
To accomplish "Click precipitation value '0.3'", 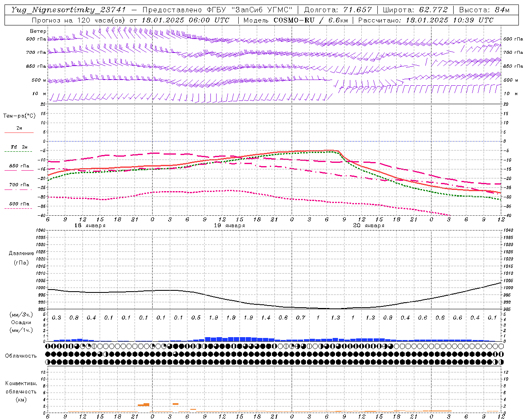I will [x=57, y=318].
